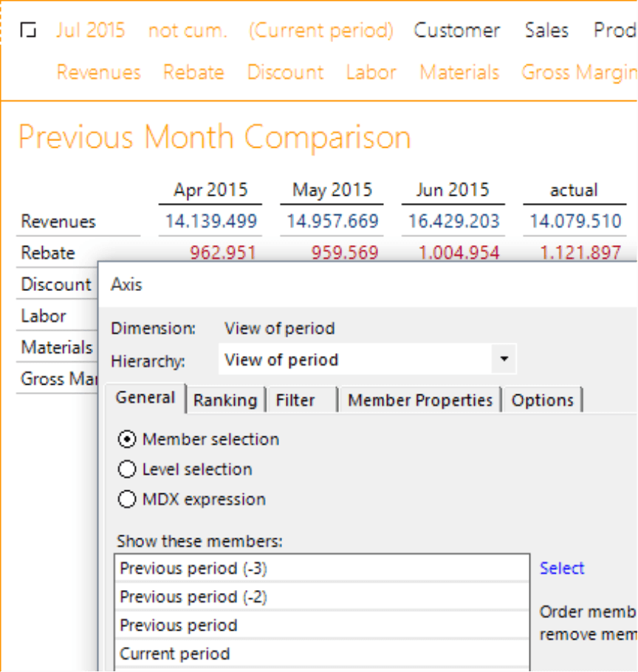This screenshot has width=638, height=672.
Task: Open the Jul 2015 period selector
Action: [x=90, y=31]
